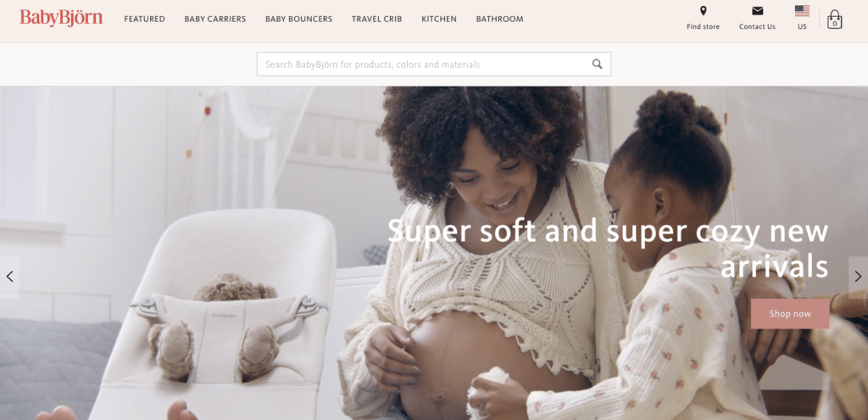Click the search magnifying glass icon
This screenshot has width=868, height=420.
click(x=597, y=64)
